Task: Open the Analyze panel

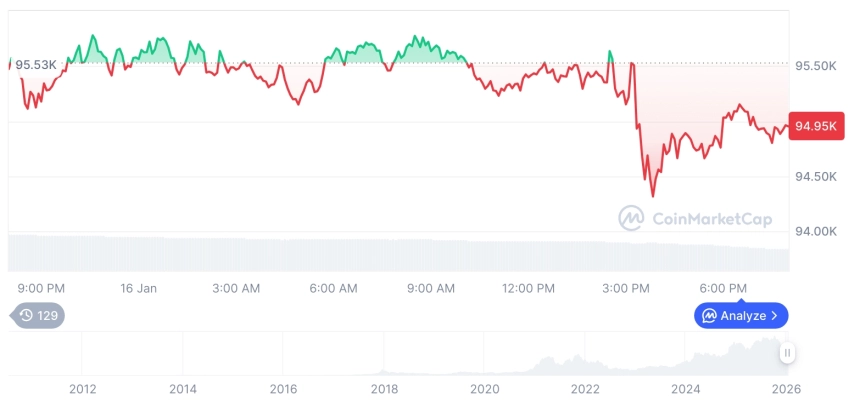Action: (742, 316)
